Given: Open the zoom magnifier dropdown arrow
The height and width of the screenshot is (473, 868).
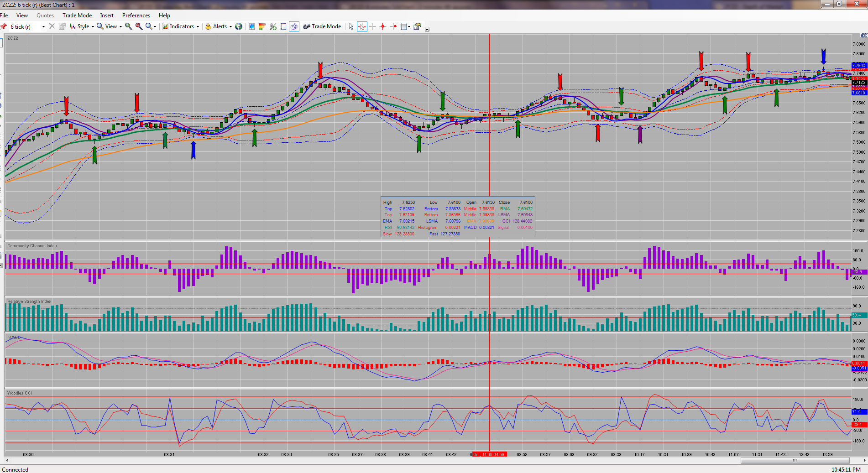Looking at the screenshot, I should 155,26.
